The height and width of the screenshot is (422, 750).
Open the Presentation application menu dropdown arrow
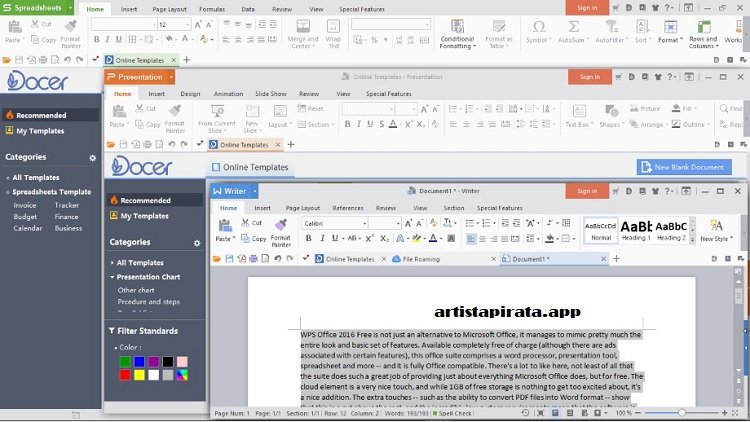pyautogui.click(x=171, y=77)
